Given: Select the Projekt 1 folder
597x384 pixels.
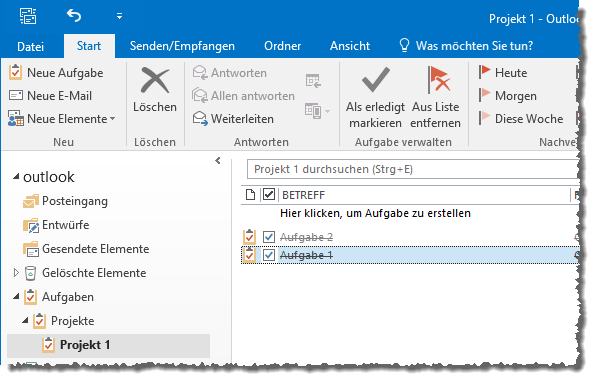Looking at the screenshot, I should 108,345.
